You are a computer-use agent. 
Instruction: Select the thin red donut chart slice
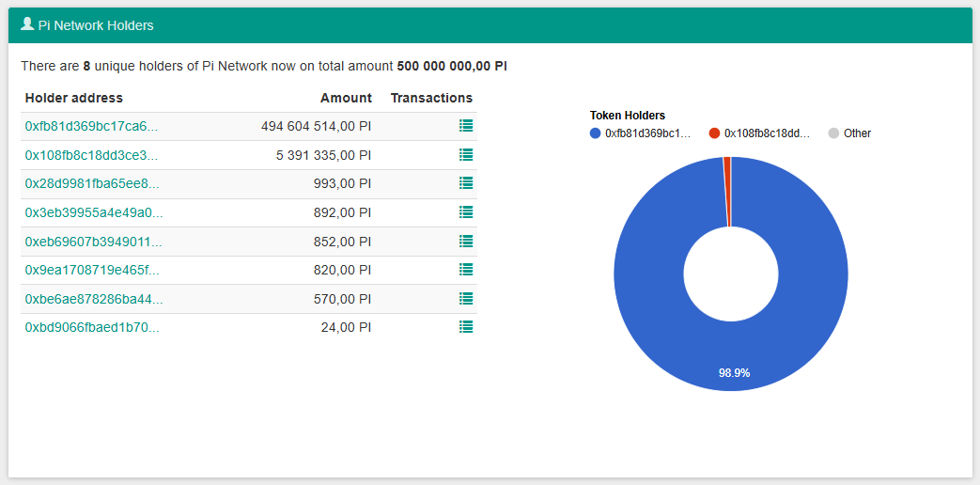[727, 191]
